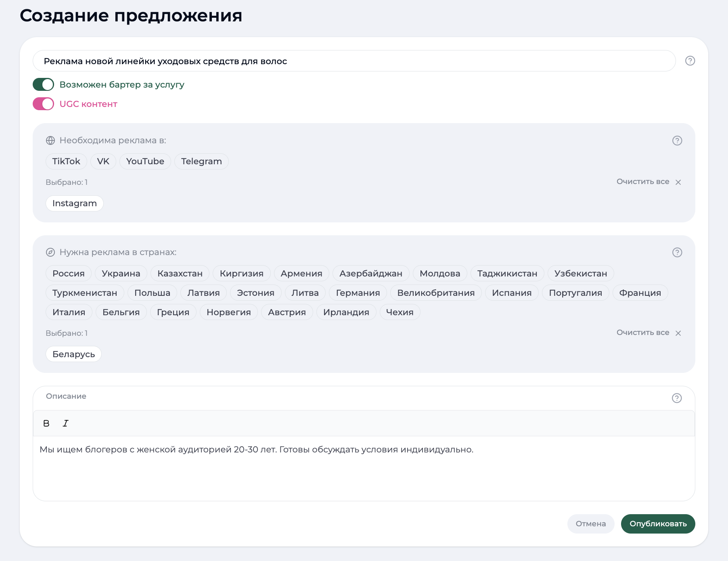Screen dimensions: 728x561
Task: Open help for the offer title field
Action: coord(689,61)
